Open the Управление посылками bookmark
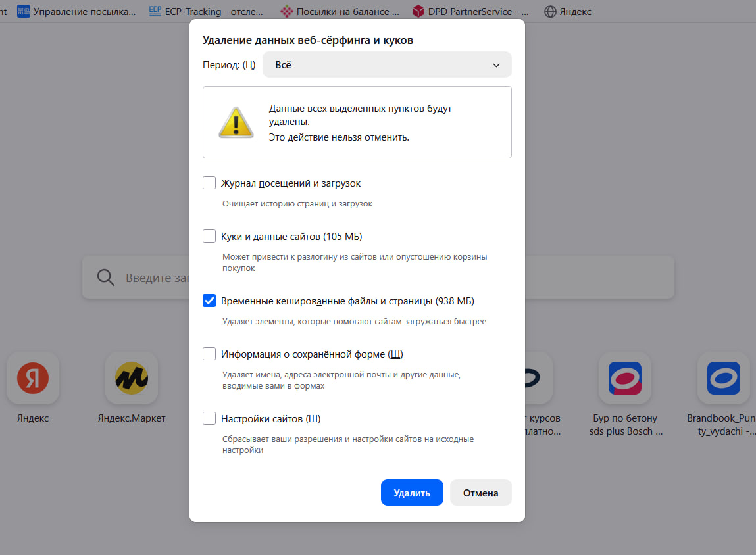 [77, 12]
